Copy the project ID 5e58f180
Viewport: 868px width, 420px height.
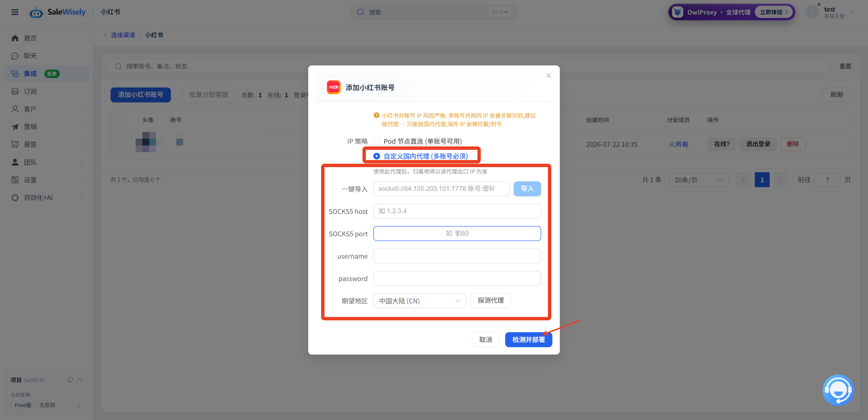pyautogui.click(x=70, y=380)
